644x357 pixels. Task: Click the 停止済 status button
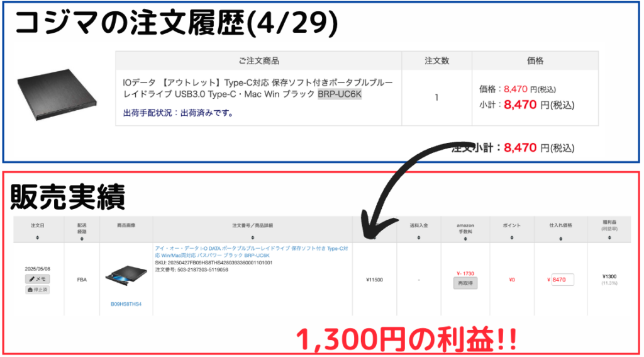pos(37,290)
